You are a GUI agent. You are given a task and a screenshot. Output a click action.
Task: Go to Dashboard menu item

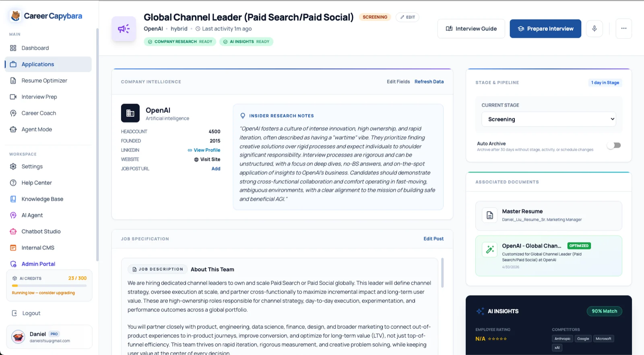tap(48, 48)
